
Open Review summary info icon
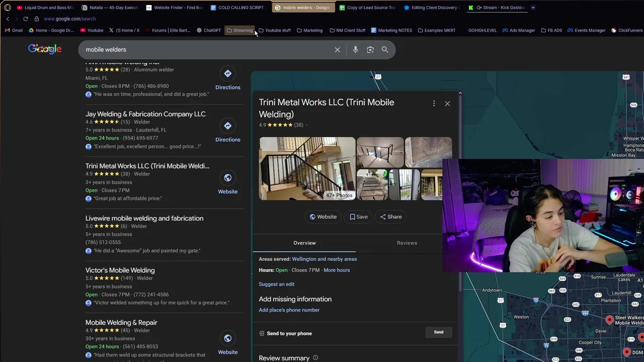tap(315, 358)
